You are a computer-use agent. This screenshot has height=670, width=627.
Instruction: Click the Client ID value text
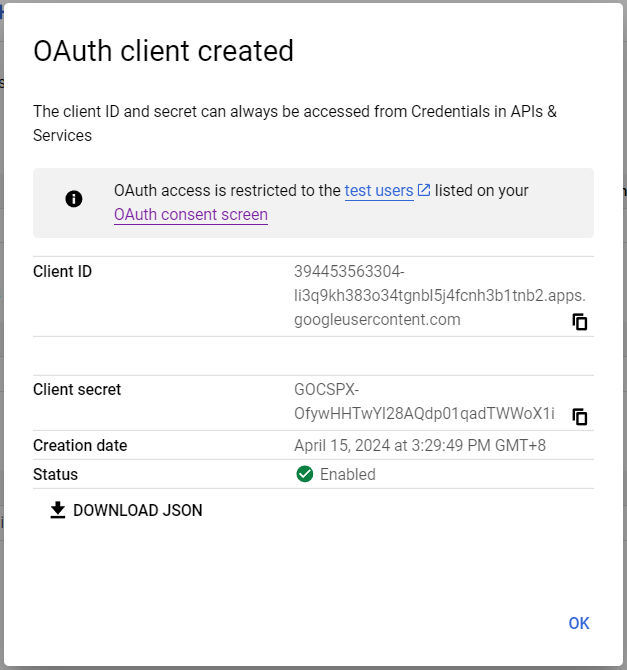[440, 296]
